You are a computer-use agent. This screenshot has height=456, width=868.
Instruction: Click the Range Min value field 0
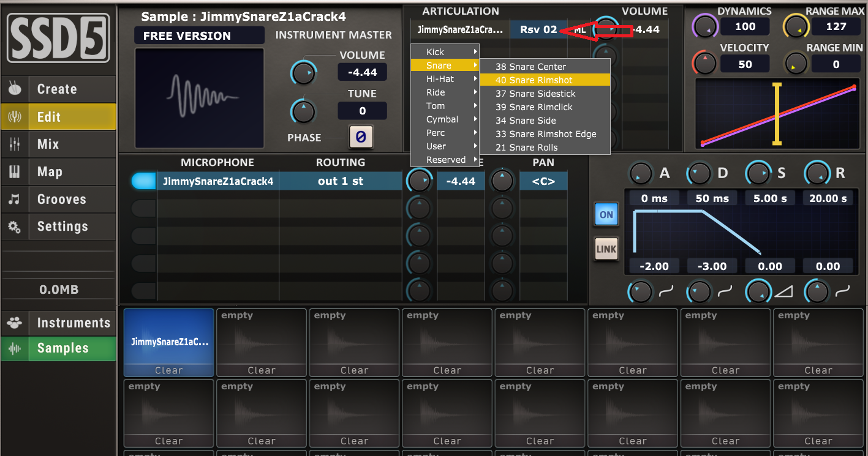[836, 64]
